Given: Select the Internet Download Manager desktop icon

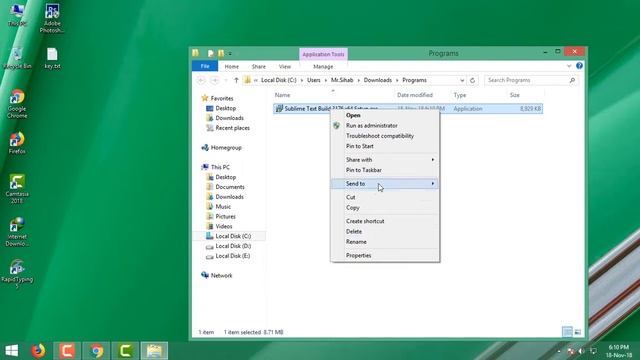Looking at the screenshot, I should coord(17,232).
